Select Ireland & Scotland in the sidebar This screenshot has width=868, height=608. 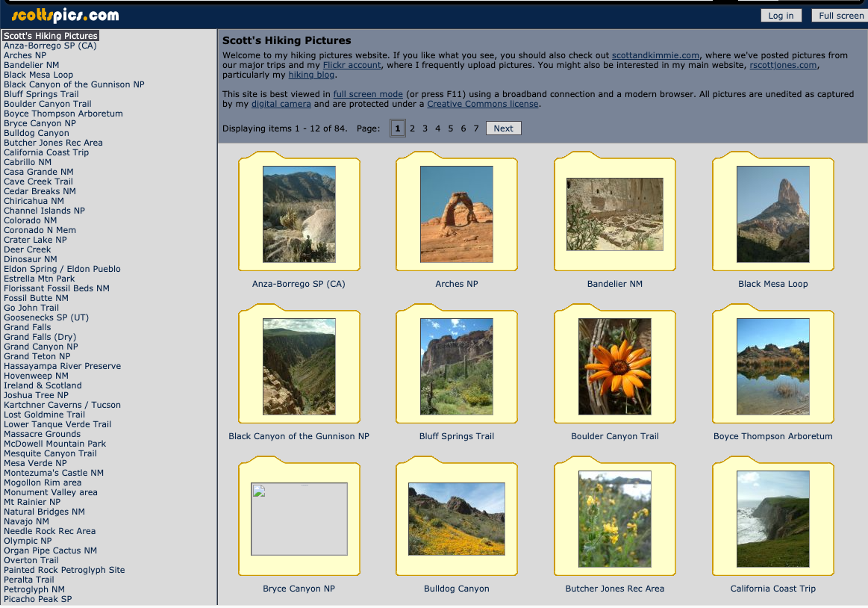[43, 385]
